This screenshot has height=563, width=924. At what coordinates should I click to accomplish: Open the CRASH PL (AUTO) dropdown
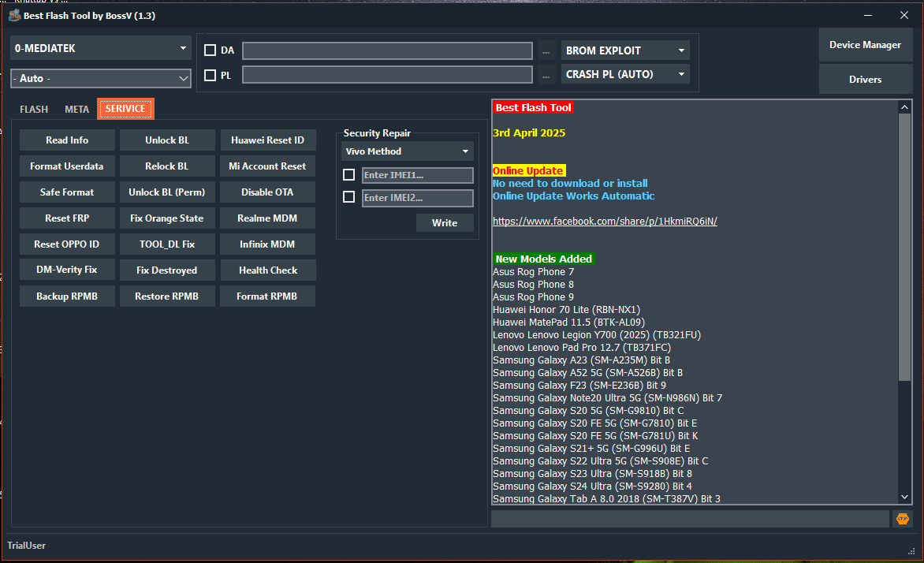coord(625,74)
